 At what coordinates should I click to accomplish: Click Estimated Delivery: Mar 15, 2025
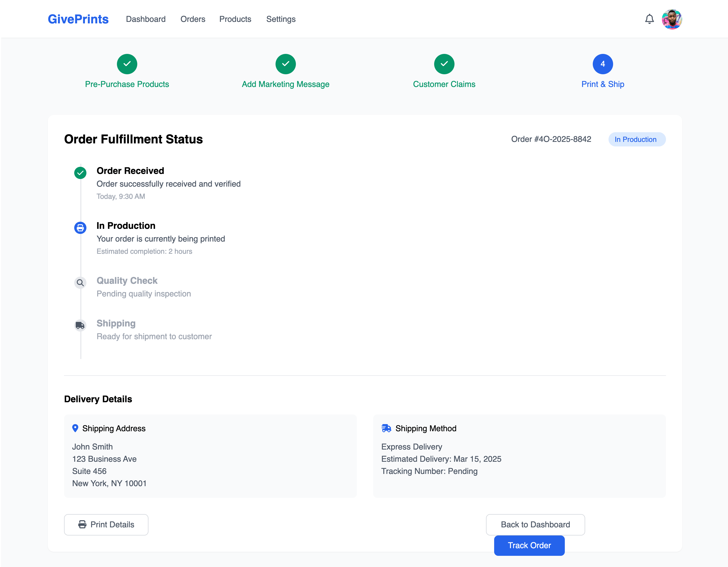(441, 459)
